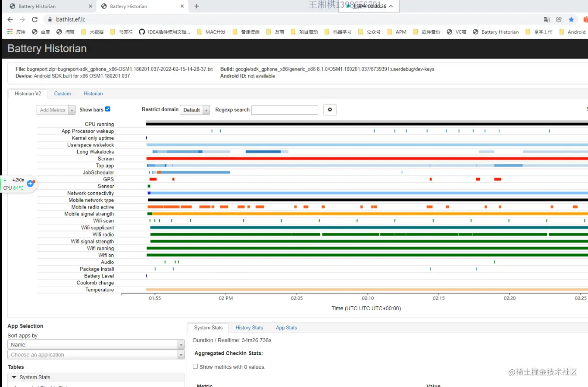Open a new browser tab
The height and width of the screenshot is (387, 588).
coord(197,6)
